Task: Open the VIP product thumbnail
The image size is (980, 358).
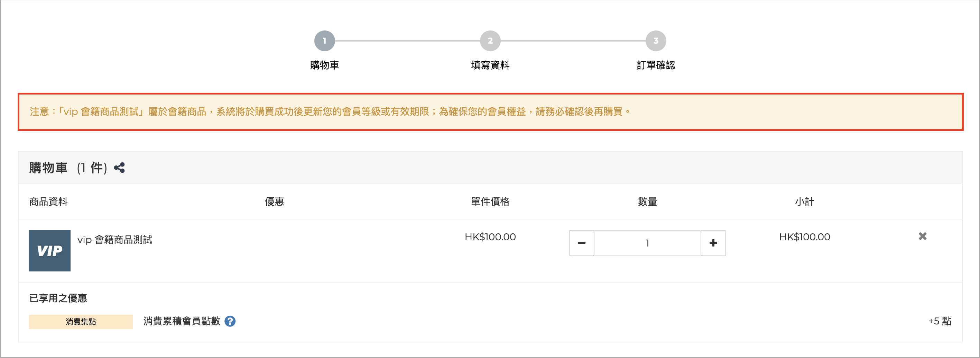Action: pyautogui.click(x=50, y=250)
